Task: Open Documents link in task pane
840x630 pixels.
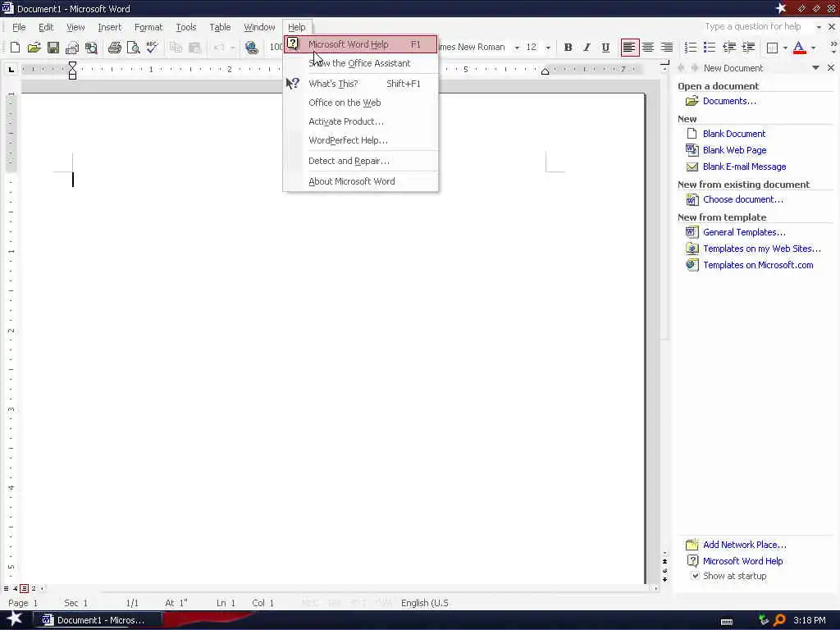Action: coord(729,101)
